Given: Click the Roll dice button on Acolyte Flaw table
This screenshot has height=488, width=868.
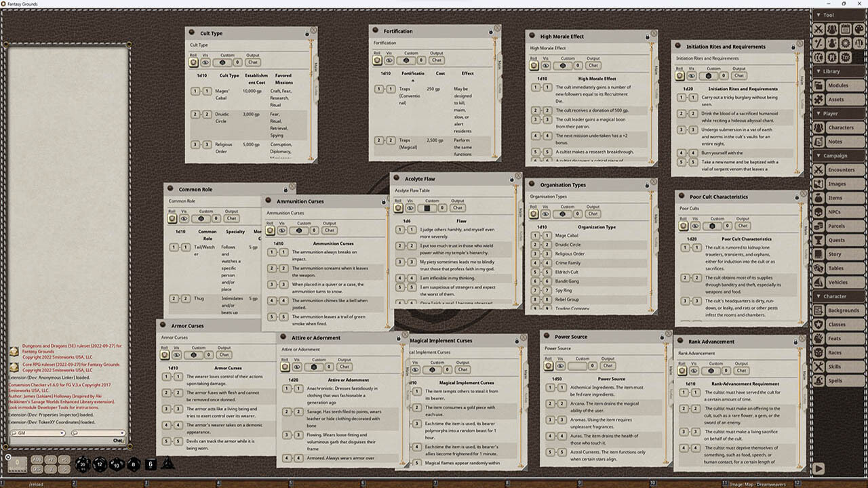Looking at the screenshot, I should (x=398, y=207).
